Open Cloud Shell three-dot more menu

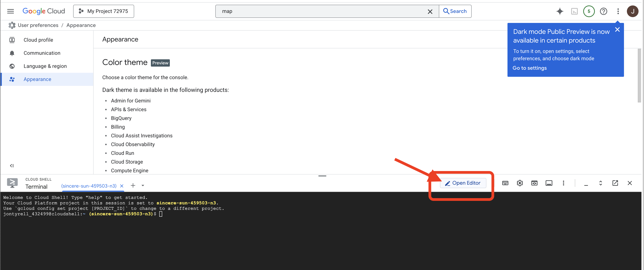pyautogui.click(x=564, y=183)
